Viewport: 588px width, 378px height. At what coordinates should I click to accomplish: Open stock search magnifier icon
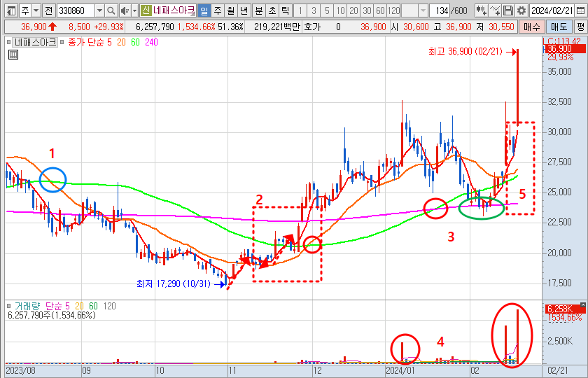111,10
